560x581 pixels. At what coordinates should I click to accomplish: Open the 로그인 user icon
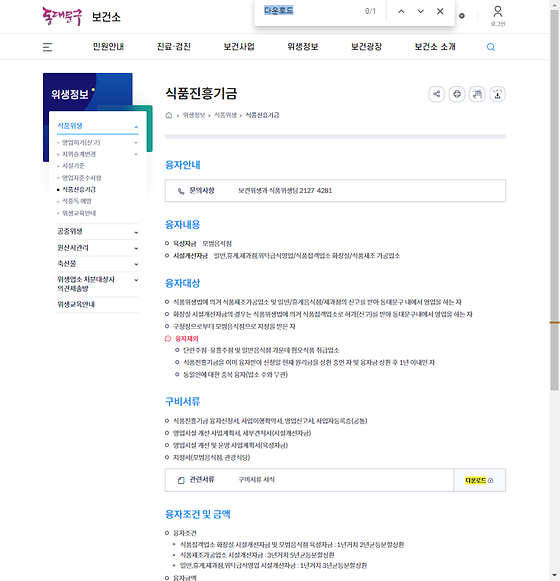click(498, 15)
